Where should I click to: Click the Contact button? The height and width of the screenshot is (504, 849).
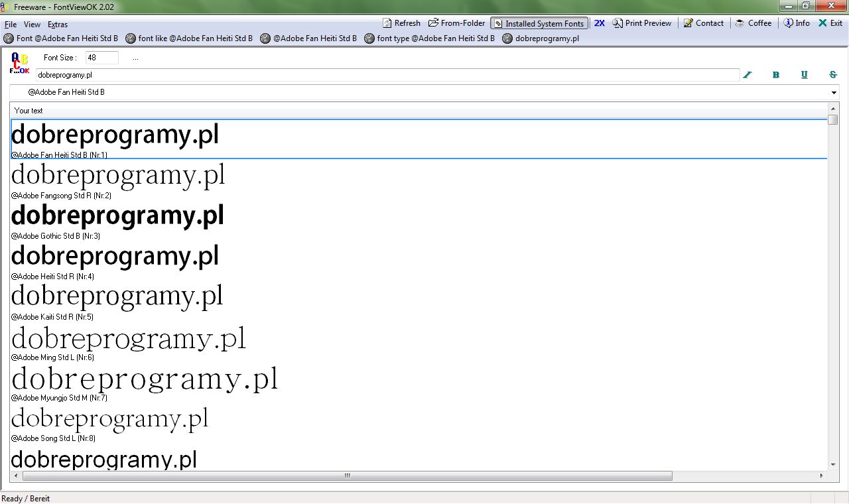703,23
